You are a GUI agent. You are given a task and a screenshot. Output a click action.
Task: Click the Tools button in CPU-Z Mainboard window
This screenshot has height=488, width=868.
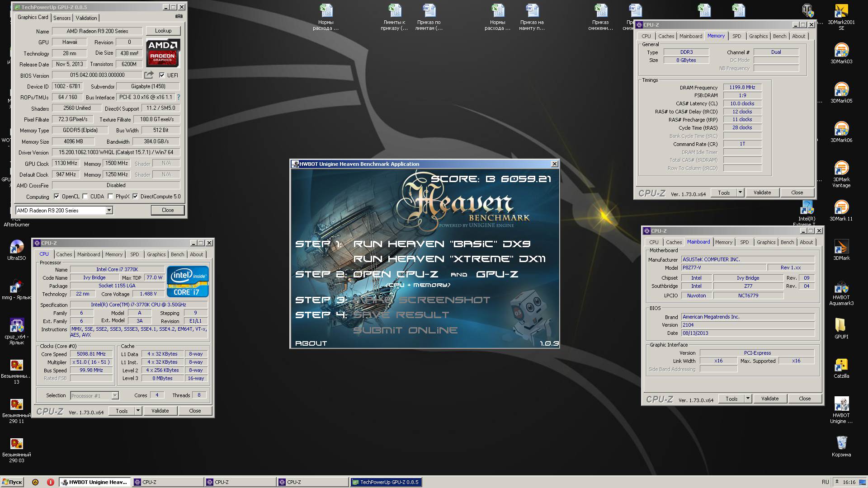coord(731,399)
